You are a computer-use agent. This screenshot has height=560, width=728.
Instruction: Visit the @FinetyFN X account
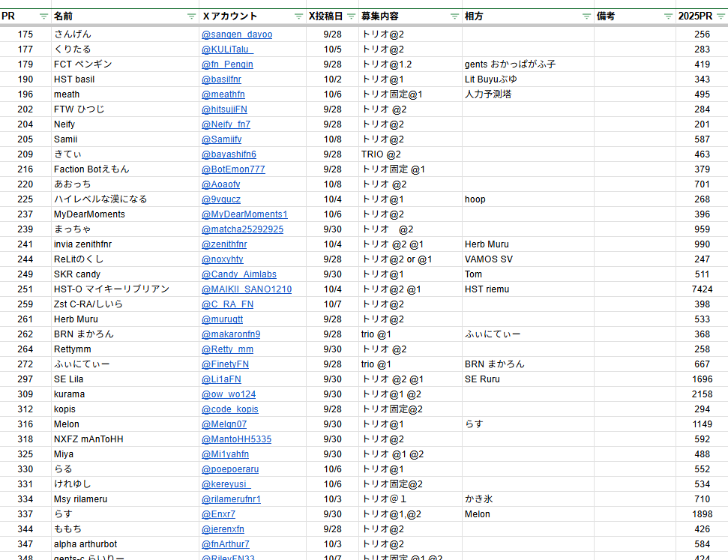point(225,364)
